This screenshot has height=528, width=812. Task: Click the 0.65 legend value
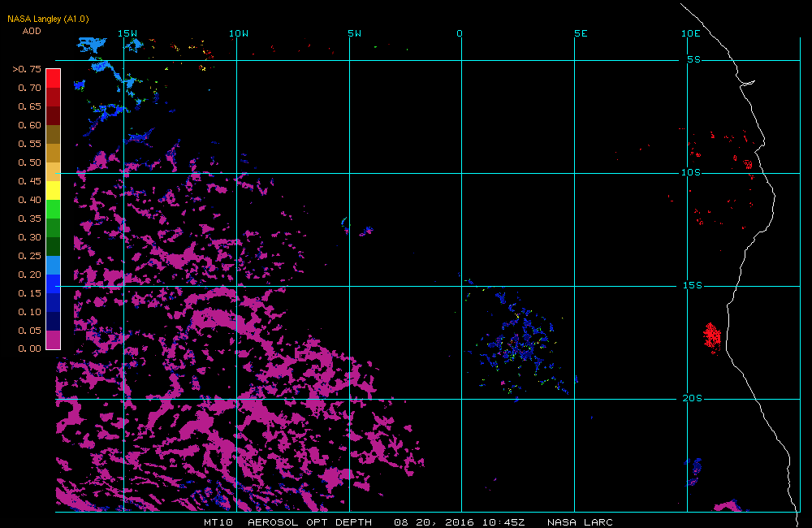pyautogui.click(x=29, y=106)
